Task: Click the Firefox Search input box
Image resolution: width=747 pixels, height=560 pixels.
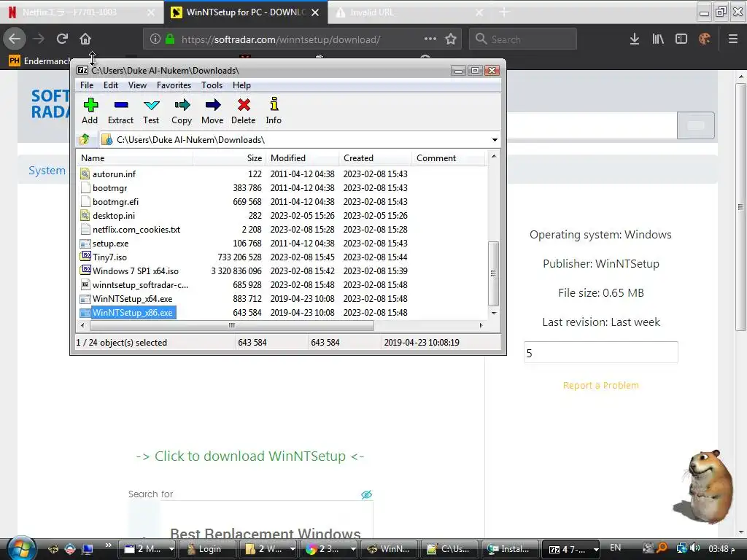Action: (x=523, y=39)
